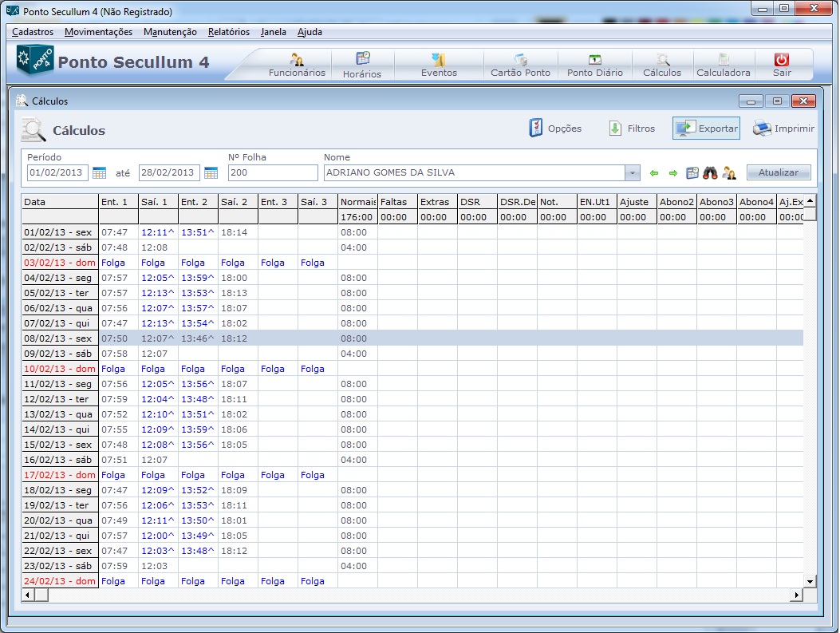Click the horizontal scrollbar left arrow

[x=28, y=595]
